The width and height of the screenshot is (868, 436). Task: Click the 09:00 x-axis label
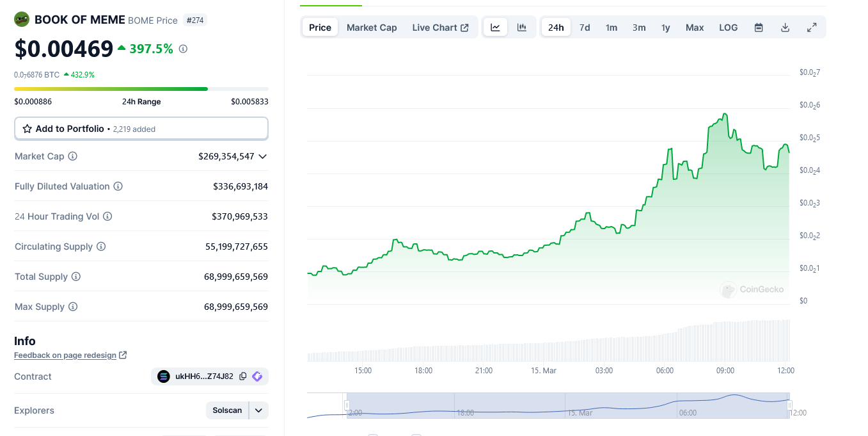coord(725,370)
